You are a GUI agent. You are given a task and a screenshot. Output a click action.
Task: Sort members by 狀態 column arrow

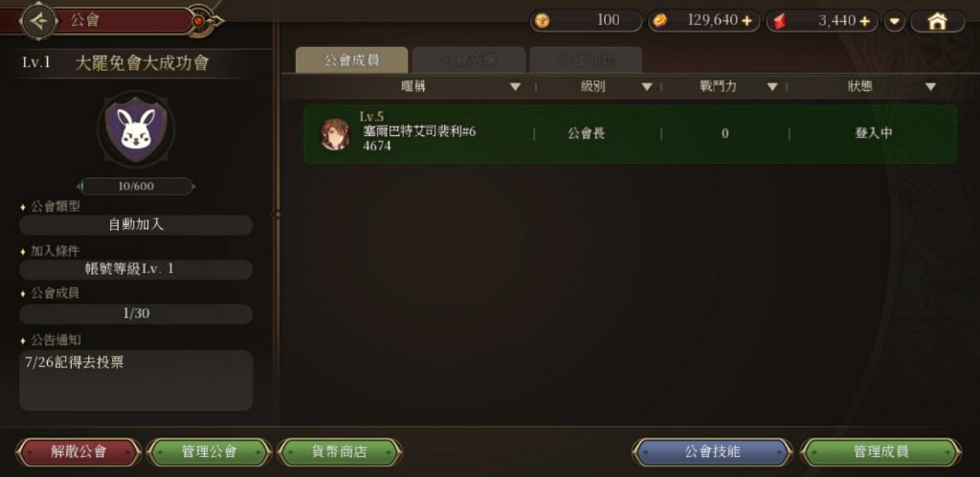(930, 87)
